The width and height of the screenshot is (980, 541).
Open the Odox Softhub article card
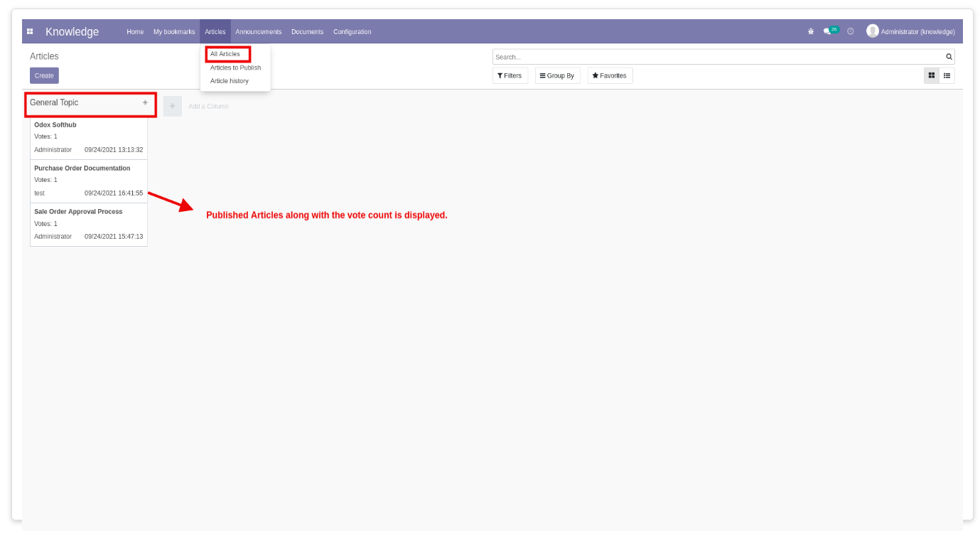(89, 137)
